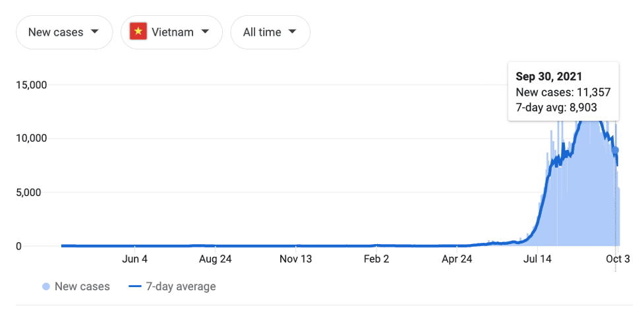The width and height of the screenshot is (644, 320).
Task: Toggle the New cases legend label
Action: click(82, 287)
